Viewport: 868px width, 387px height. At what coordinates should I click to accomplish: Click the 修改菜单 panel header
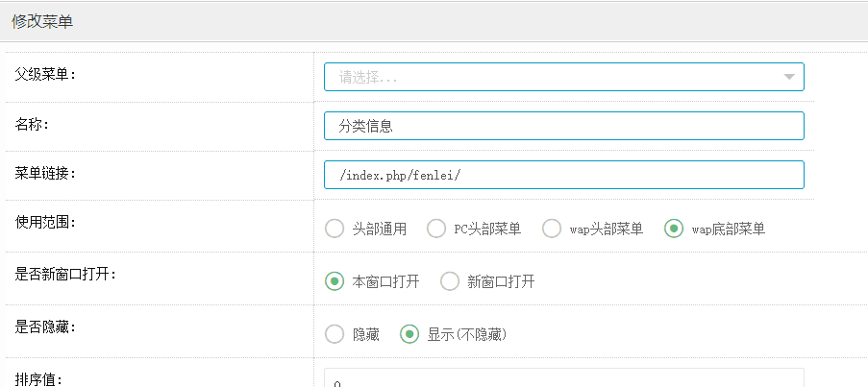(42, 21)
